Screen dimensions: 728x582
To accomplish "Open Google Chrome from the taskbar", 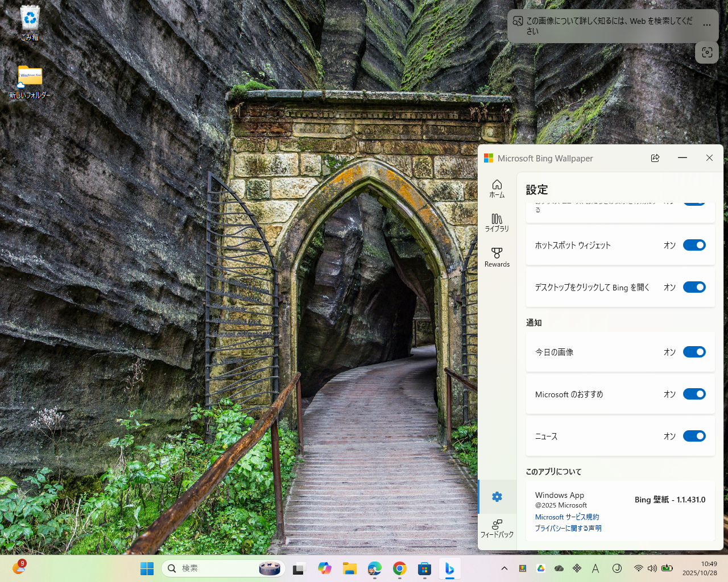I will (399, 568).
